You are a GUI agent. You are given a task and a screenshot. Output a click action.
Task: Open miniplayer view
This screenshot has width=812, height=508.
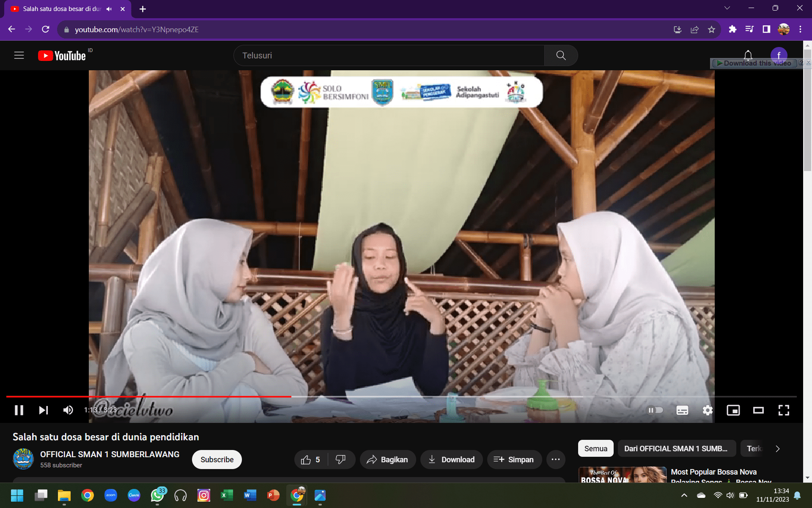point(733,410)
